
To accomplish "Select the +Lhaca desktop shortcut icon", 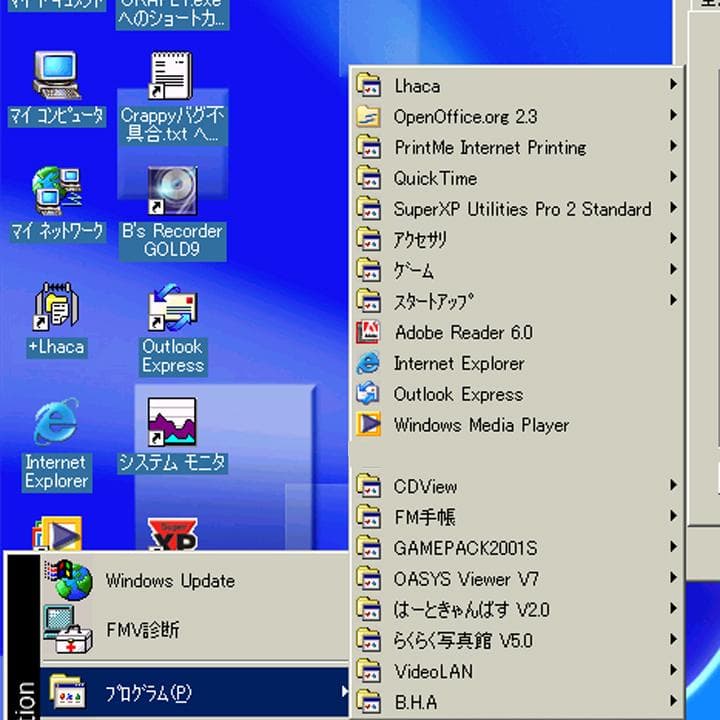I will click(x=56, y=306).
